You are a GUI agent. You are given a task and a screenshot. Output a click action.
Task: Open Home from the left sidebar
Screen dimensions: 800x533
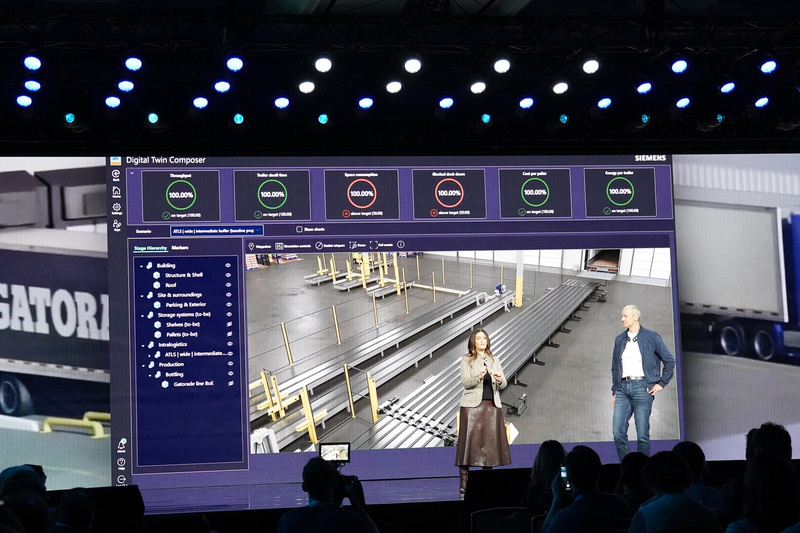pos(116,192)
